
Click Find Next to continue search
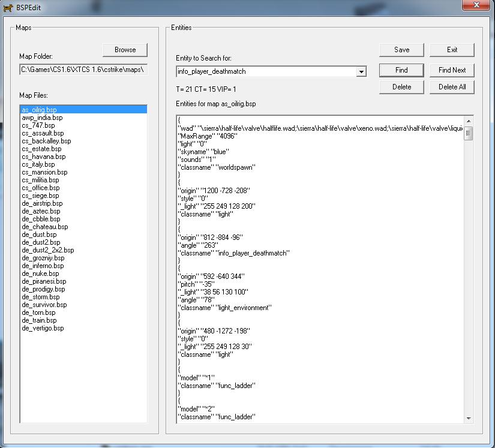pyautogui.click(x=452, y=70)
